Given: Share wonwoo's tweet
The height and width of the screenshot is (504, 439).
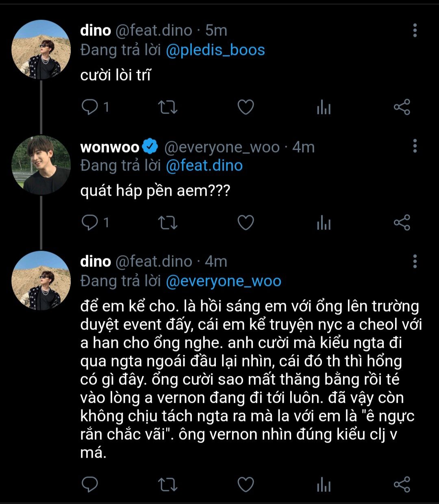Looking at the screenshot, I should pos(402,223).
